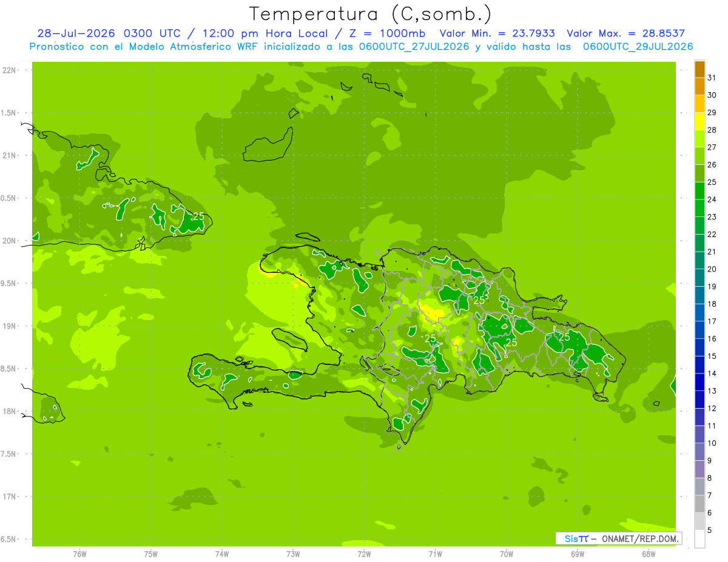
Task: Click the "ONAMET/REP.DOM." credit label
Action: 639,538
